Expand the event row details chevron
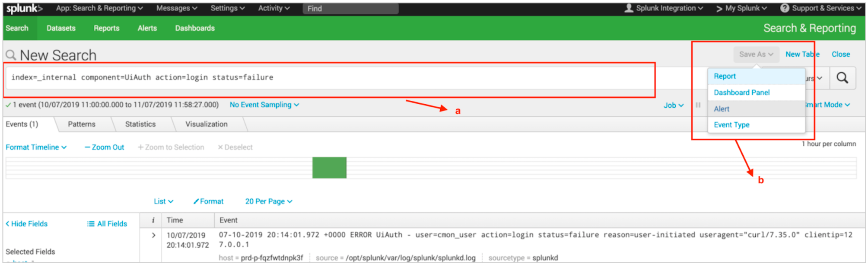This screenshot has width=868, height=265. tap(153, 235)
